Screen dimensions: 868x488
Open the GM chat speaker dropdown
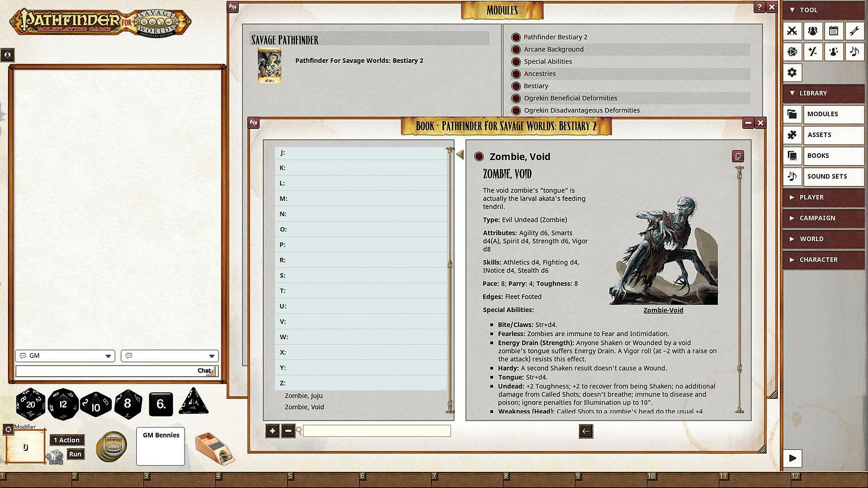pos(108,356)
